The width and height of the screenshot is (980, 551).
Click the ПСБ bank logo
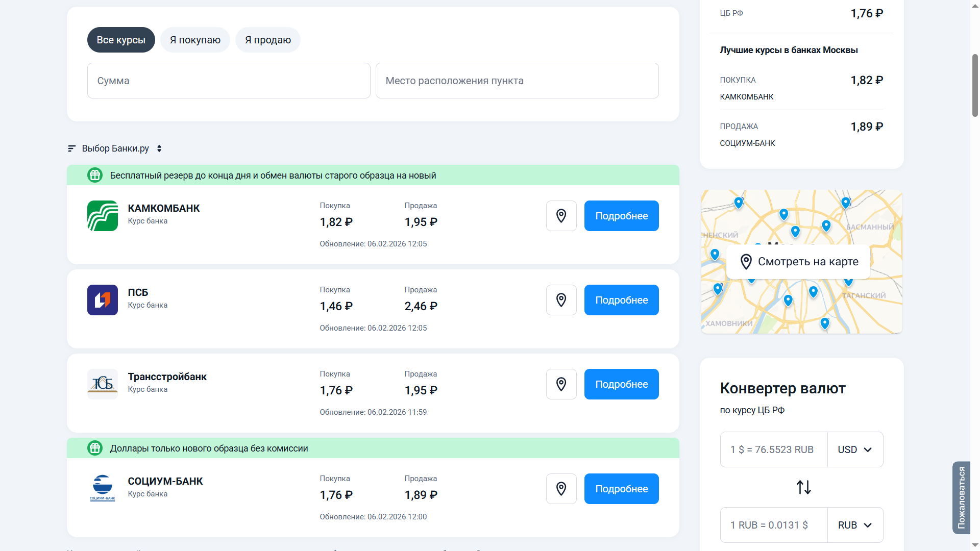[x=103, y=300]
